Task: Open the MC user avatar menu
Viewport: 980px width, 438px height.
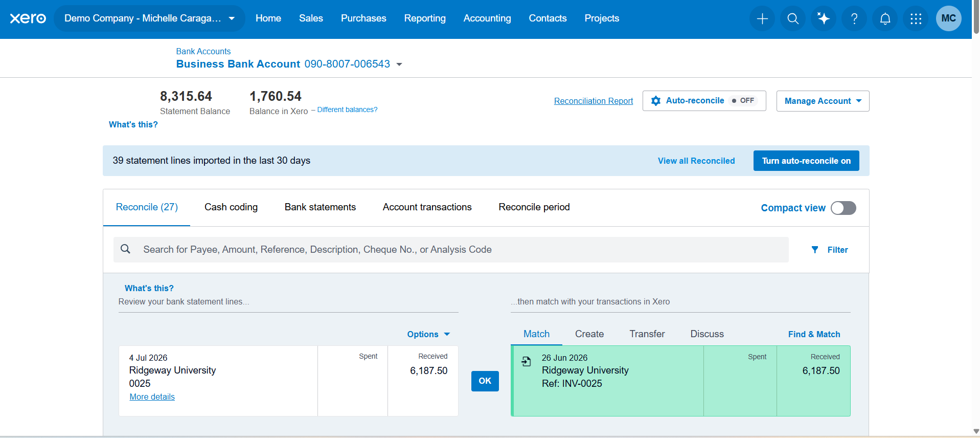Action: (948, 18)
